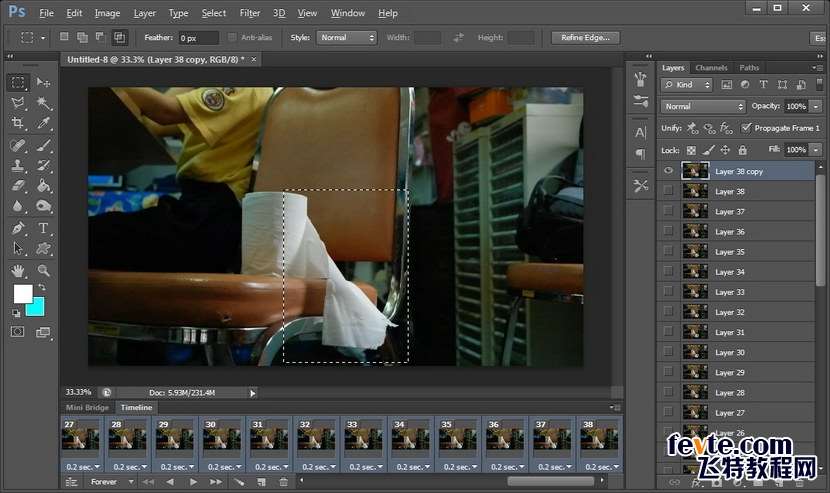Select the Eyedropper tool
Image resolution: width=830 pixels, height=493 pixels.
43,123
